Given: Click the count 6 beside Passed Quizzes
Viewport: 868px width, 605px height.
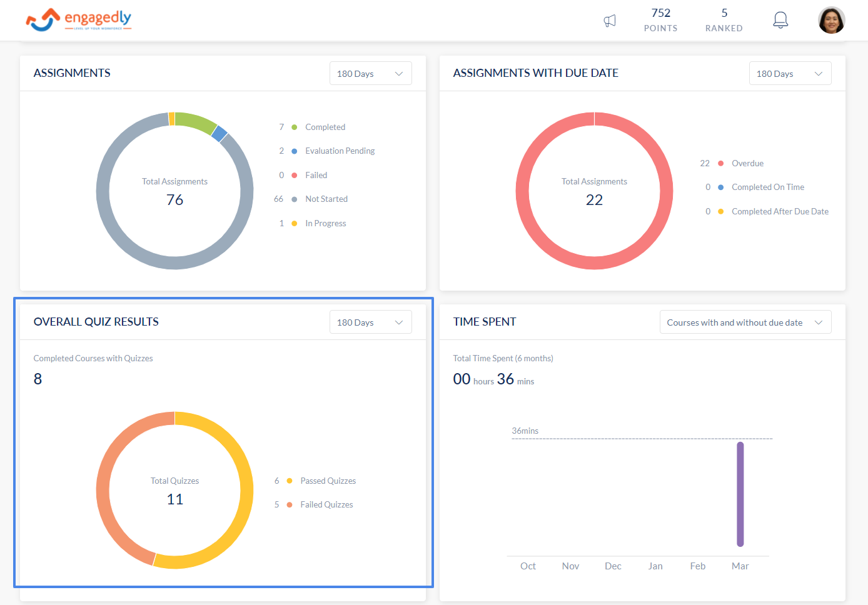Looking at the screenshot, I should pyautogui.click(x=276, y=481).
